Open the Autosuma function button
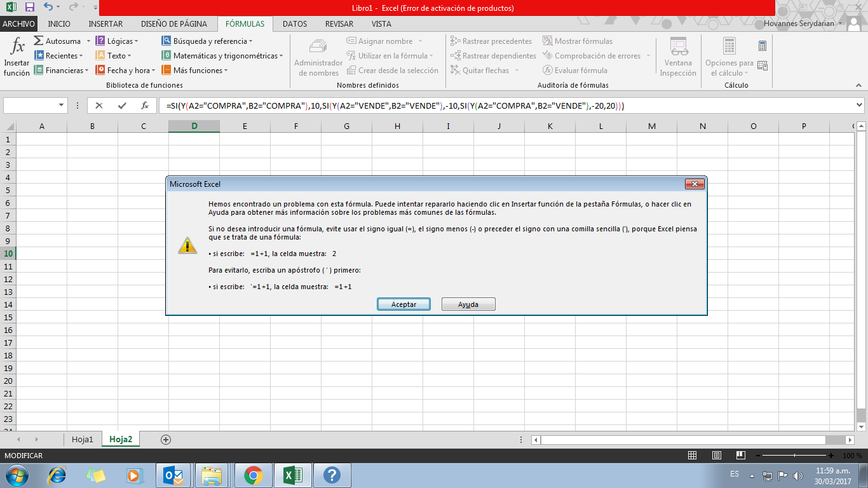 click(61, 41)
